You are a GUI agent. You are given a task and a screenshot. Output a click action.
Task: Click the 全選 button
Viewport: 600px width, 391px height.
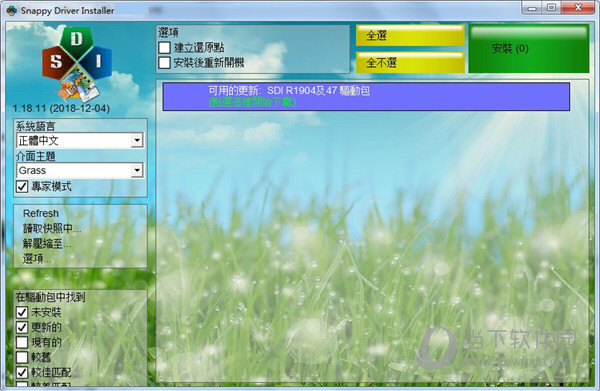[x=410, y=36]
